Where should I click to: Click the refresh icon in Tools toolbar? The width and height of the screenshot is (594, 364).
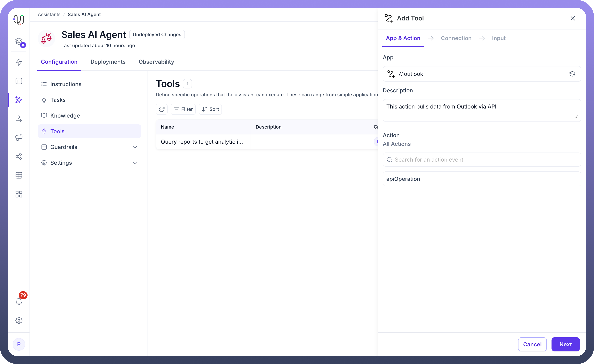click(161, 109)
